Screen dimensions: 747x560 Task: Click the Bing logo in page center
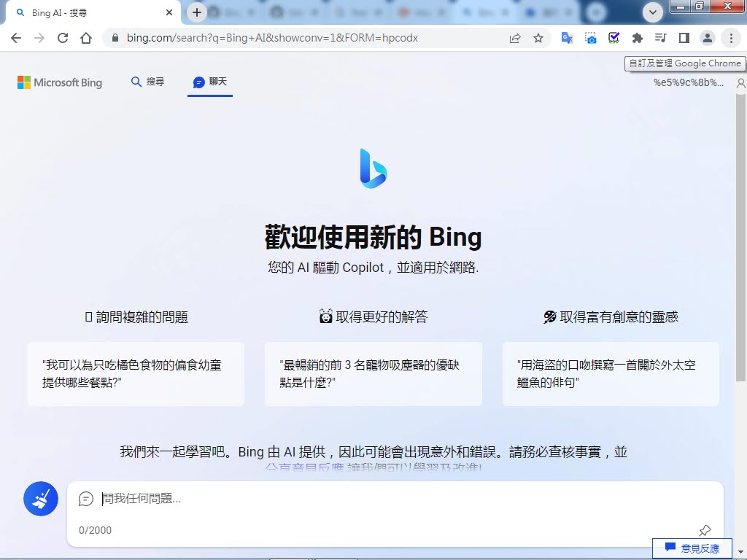[x=373, y=168]
